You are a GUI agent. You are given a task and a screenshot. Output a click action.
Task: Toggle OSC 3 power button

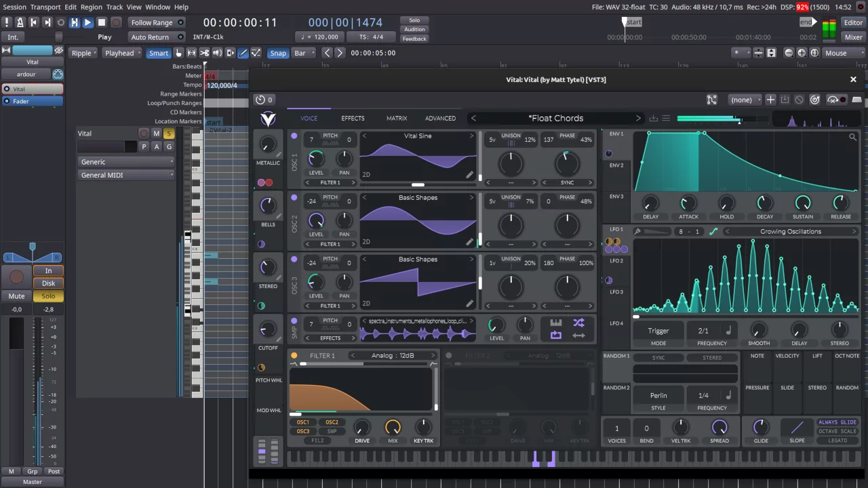point(294,260)
